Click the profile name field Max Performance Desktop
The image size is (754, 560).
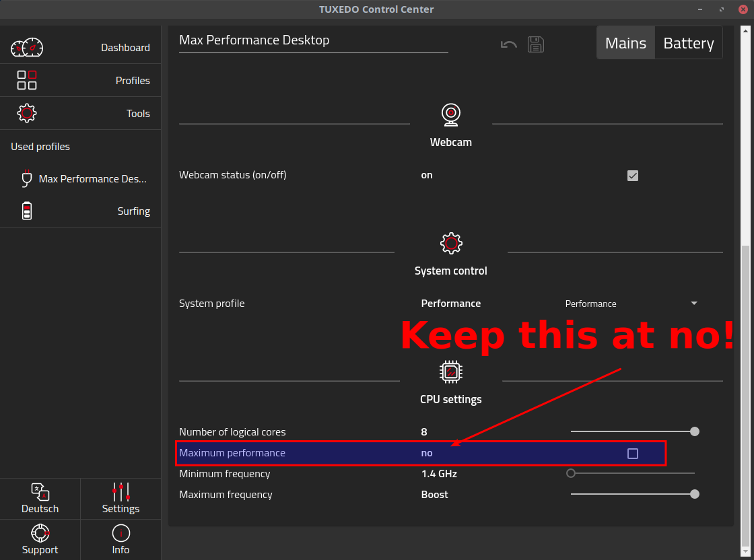click(x=314, y=40)
